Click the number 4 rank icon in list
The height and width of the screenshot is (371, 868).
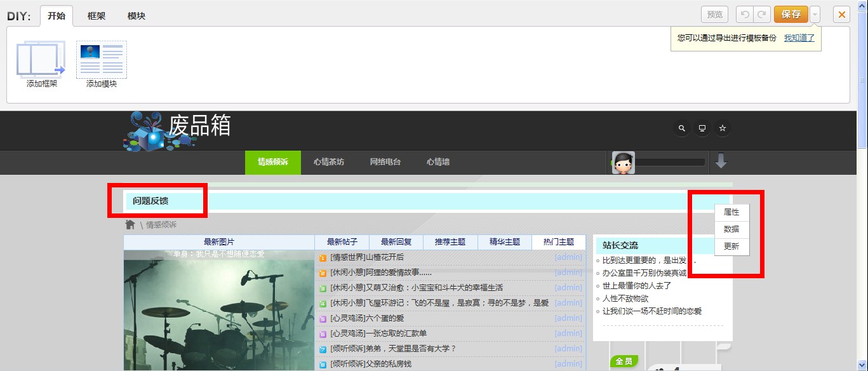pyautogui.click(x=323, y=304)
